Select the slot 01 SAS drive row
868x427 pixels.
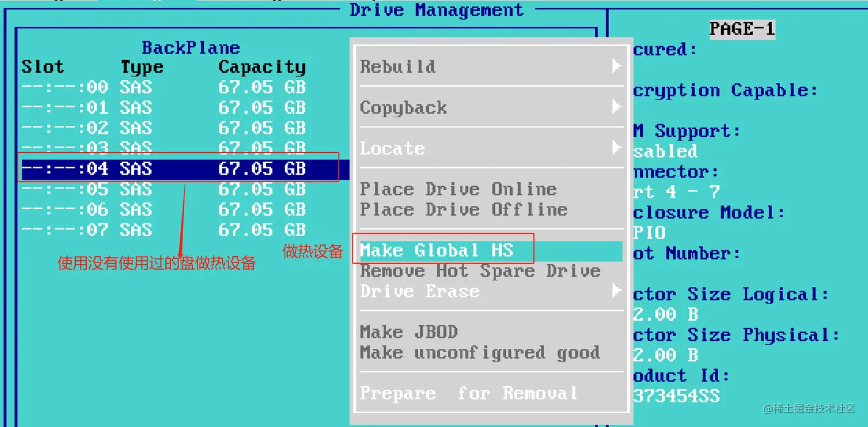[x=164, y=107]
